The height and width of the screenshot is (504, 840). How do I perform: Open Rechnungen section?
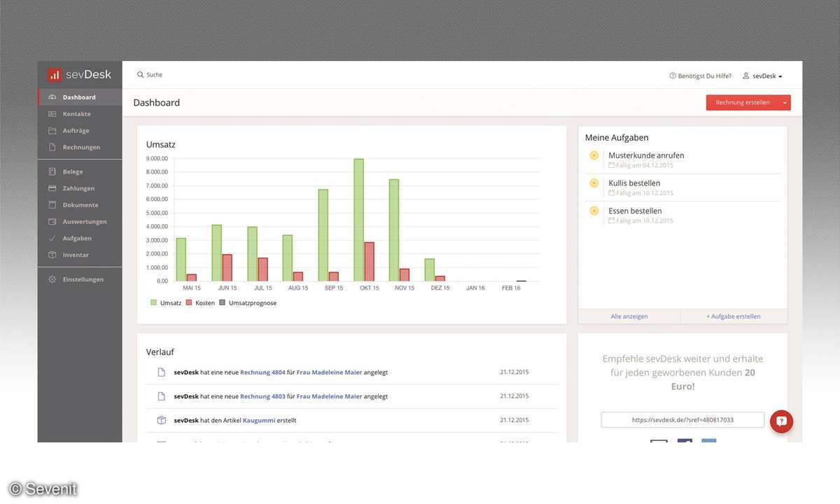pos(80,148)
